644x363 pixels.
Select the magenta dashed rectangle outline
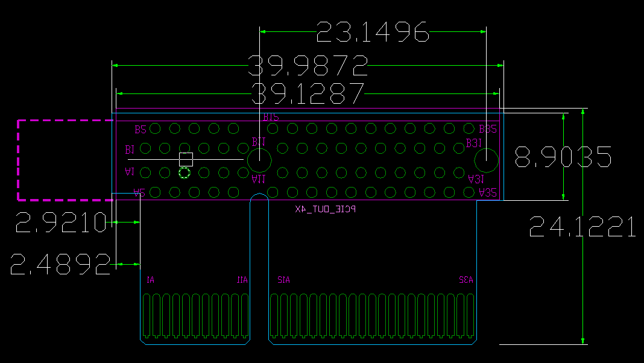click(19, 160)
